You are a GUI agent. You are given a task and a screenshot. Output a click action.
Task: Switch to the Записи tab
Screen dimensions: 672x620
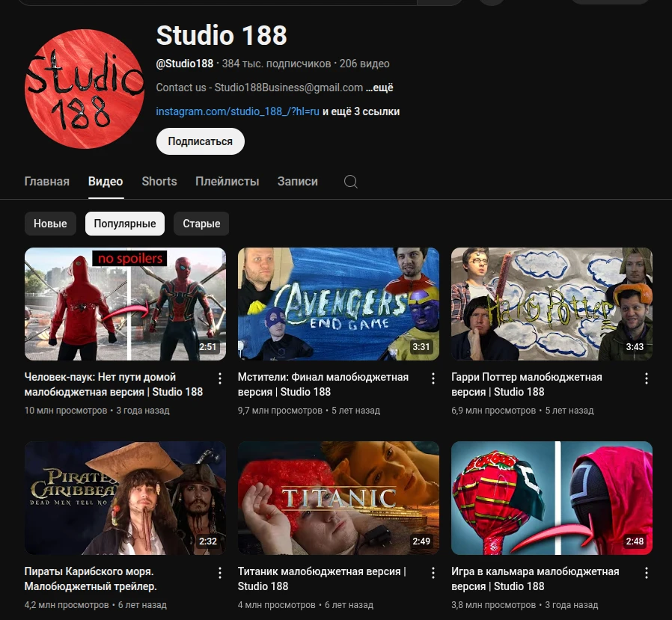coord(297,182)
